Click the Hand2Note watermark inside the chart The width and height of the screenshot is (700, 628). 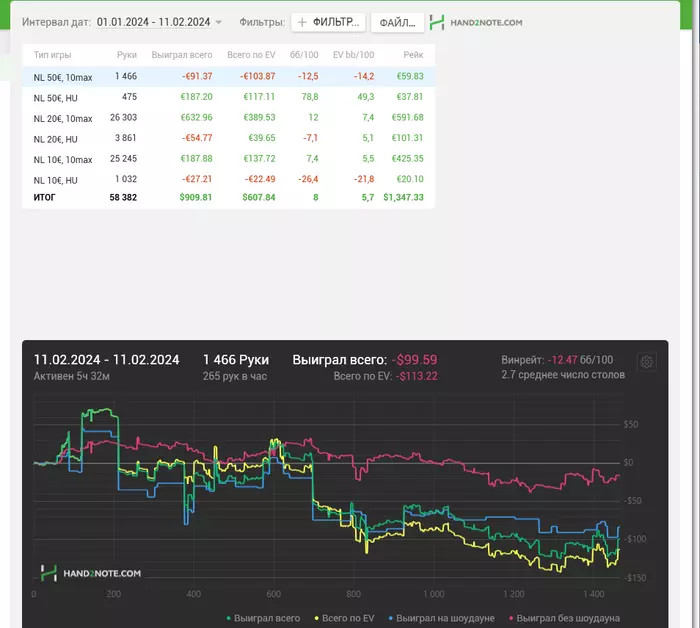91,573
